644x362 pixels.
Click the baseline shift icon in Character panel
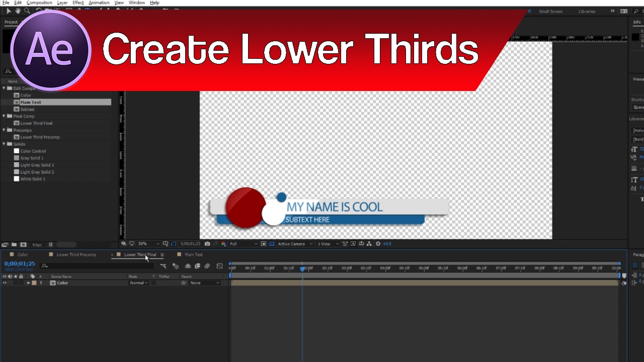[x=634, y=188]
